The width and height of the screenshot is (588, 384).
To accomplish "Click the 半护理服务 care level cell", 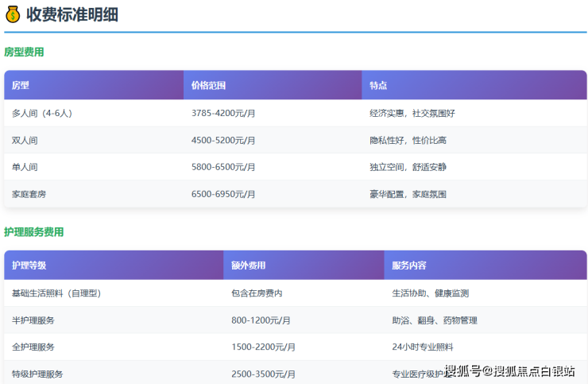I will click(33, 320).
